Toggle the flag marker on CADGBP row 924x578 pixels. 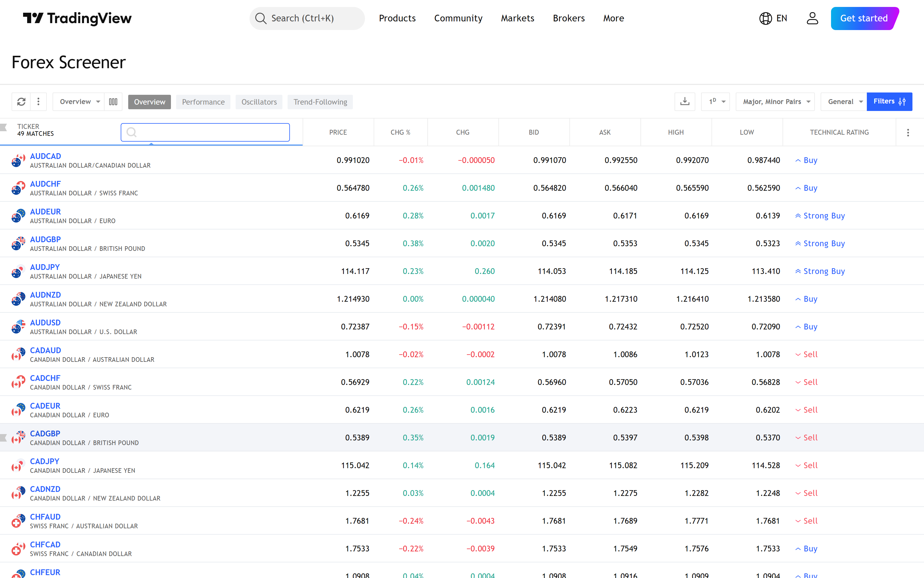3,438
